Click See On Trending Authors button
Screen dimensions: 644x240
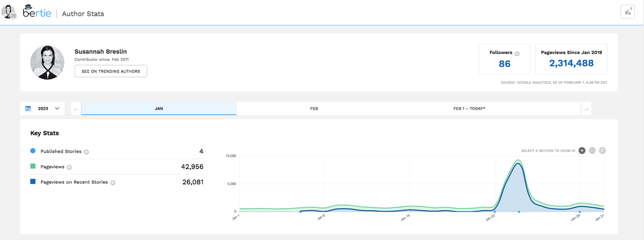click(111, 71)
